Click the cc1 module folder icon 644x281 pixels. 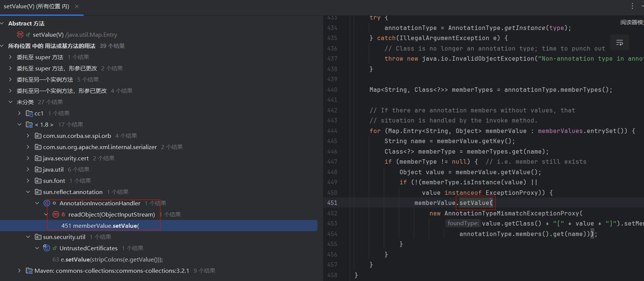29,113
